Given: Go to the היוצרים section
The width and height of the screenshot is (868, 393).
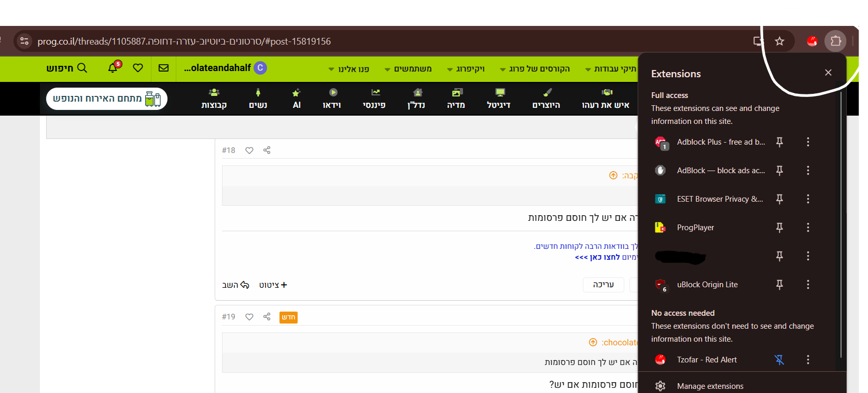Looking at the screenshot, I should click(547, 99).
